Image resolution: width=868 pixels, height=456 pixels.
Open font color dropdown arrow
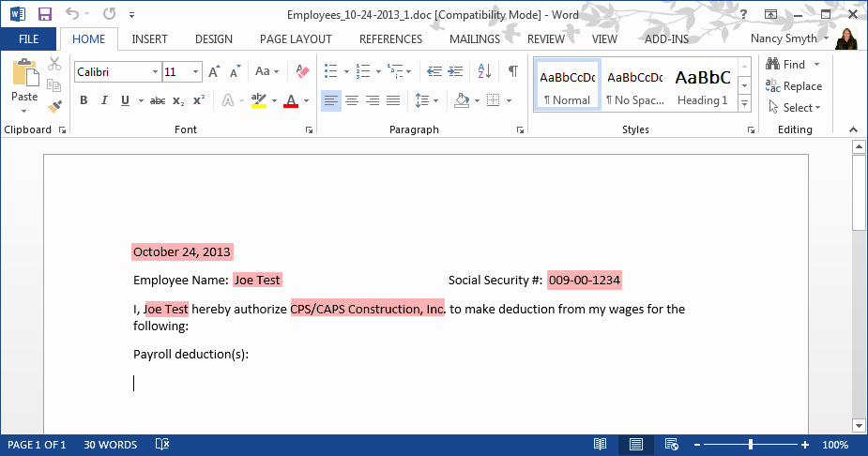tap(306, 100)
